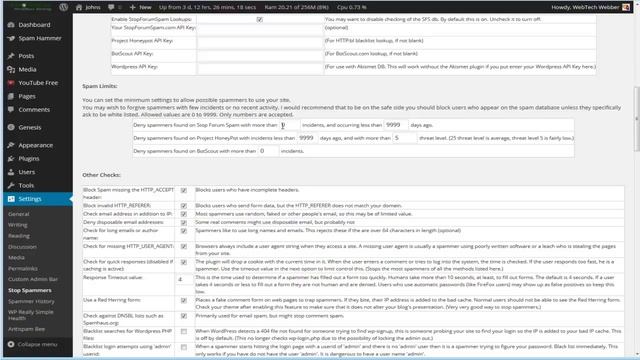640x360 pixels.
Task: Click the Pages menu icon
Action: pyautogui.click(x=11, y=96)
